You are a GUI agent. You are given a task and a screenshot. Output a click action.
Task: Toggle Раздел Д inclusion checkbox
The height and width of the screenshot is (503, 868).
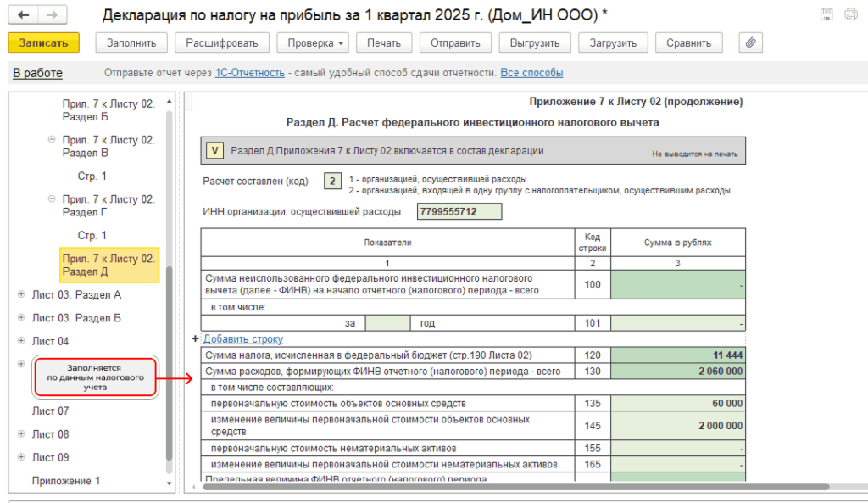pyautogui.click(x=214, y=151)
